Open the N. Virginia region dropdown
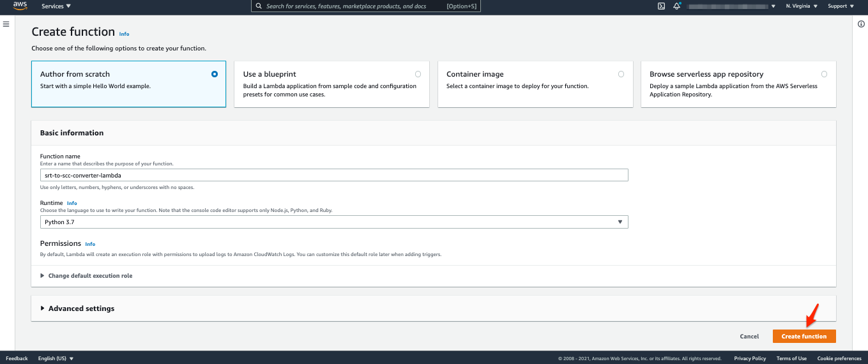868x364 pixels. pyautogui.click(x=802, y=6)
